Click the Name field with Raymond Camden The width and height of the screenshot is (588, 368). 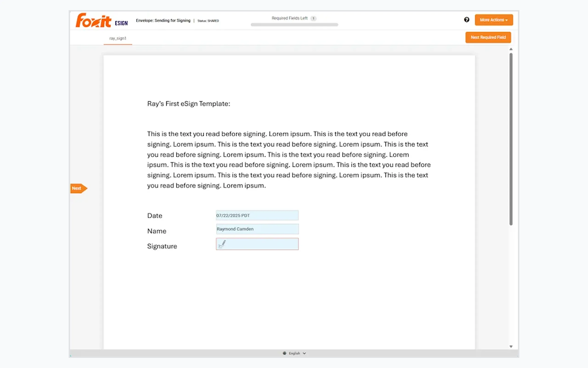click(x=257, y=229)
